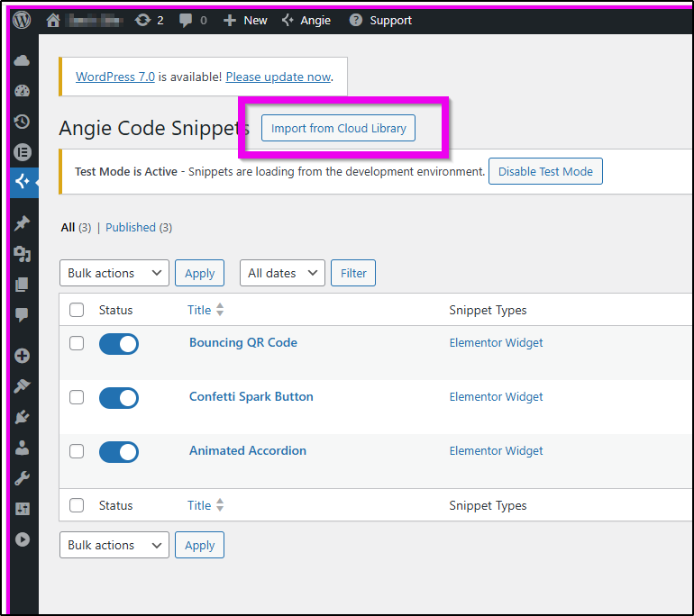
Task: Check the Bouncing QR Code row checkbox
Action: click(77, 343)
